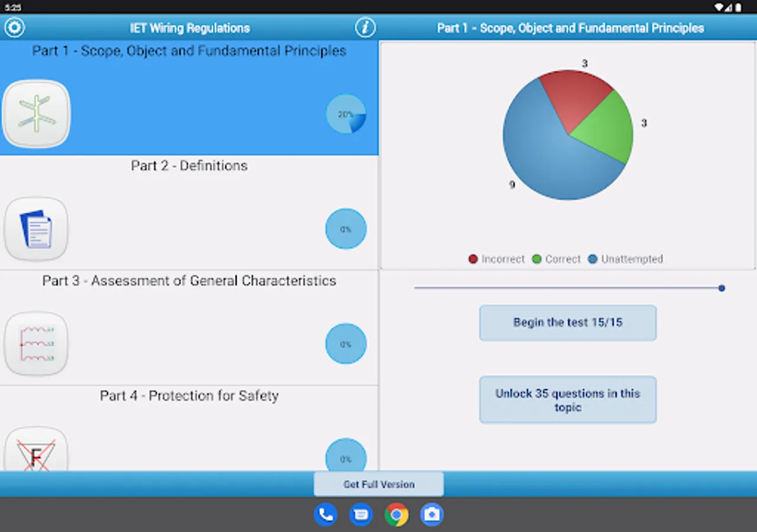
Task: Open settings with the gear icon
Action: tap(14, 27)
